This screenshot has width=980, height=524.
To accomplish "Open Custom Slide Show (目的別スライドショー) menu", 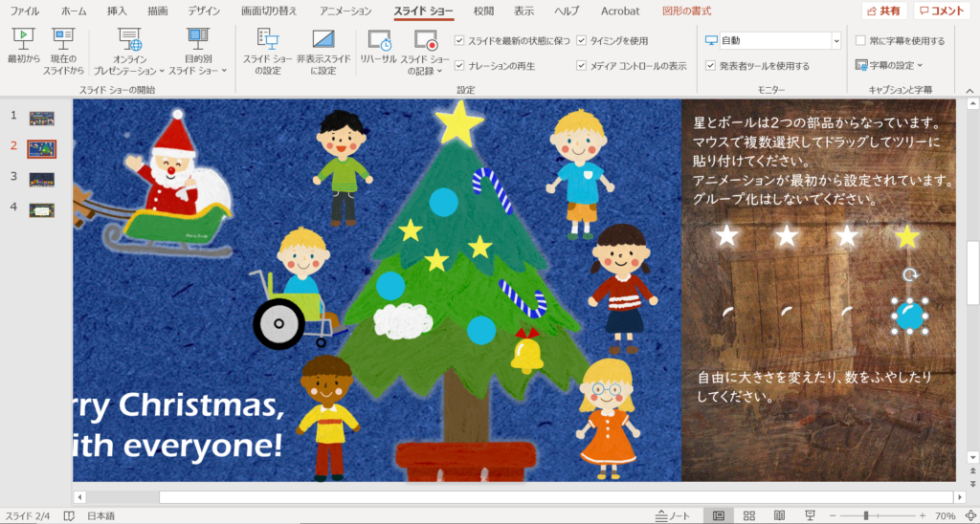I will tap(197, 52).
